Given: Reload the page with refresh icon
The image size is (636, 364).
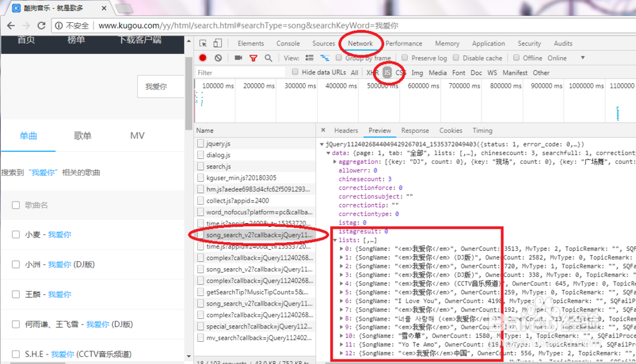Looking at the screenshot, I should click(x=41, y=25).
